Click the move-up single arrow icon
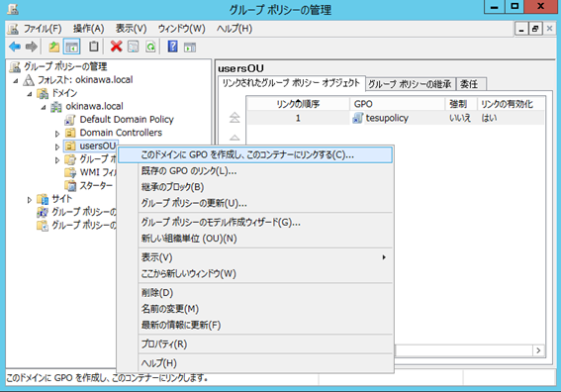 (234, 138)
